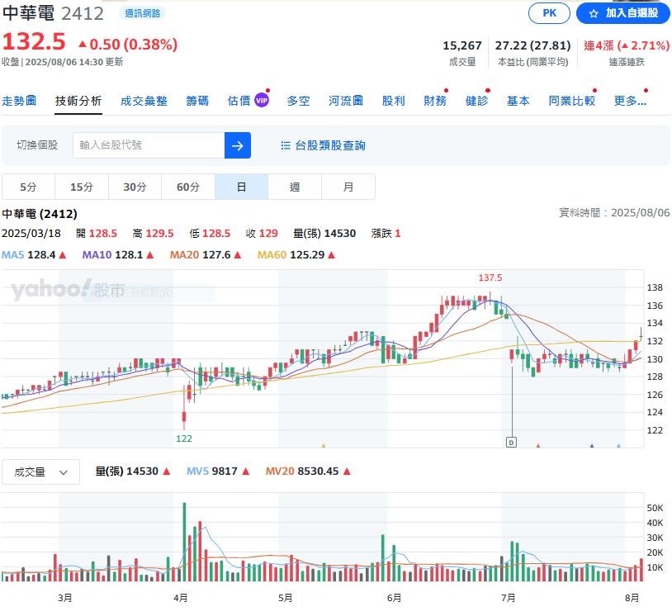This screenshot has height=616, width=672.
Task: Open the 河流圖 tab
Action: 346,101
